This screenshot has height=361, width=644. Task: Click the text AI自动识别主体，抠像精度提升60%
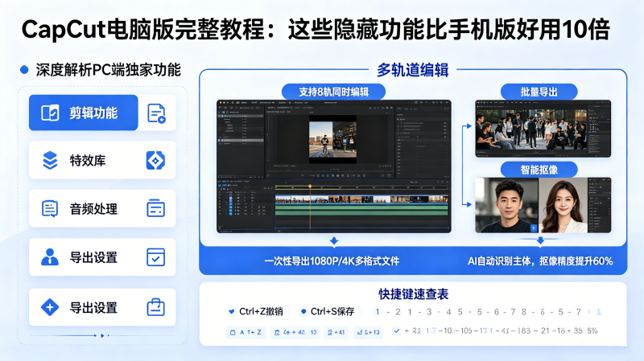point(539,261)
